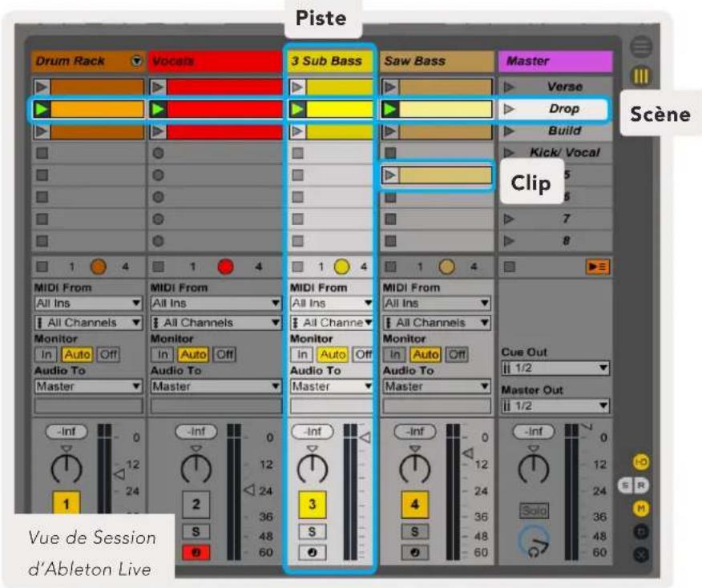The image size is (702, 588).
Task: Click the Drum Rack pan knob
Action: coord(67,468)
